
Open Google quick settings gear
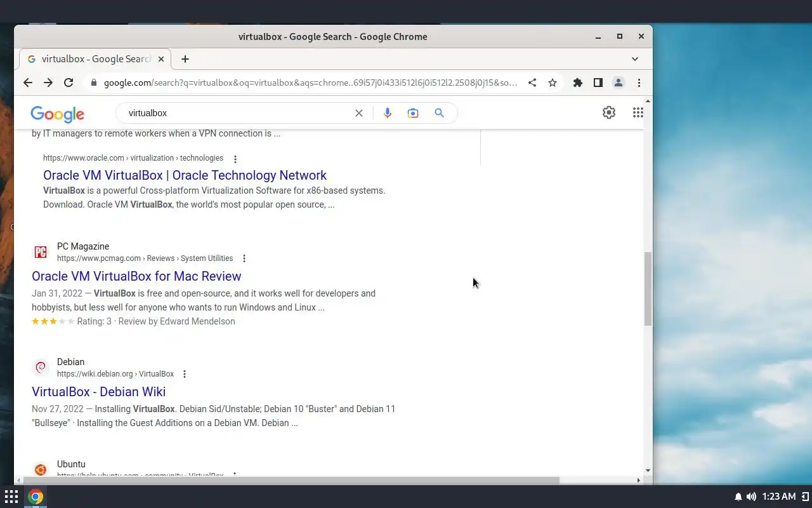(x=609, y=112)
